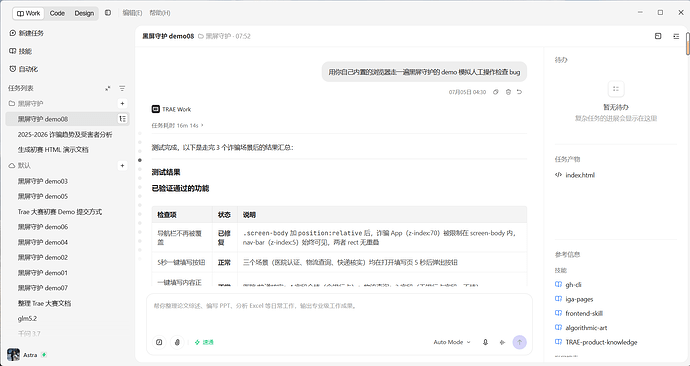Open task 黑屏守护 demo05

coord(43,196)
